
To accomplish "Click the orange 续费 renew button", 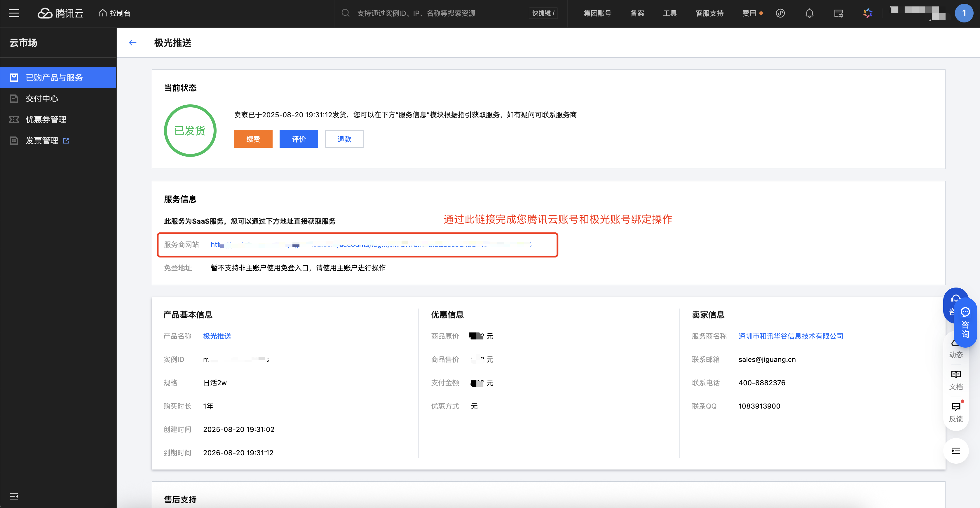I will (253, 139).
